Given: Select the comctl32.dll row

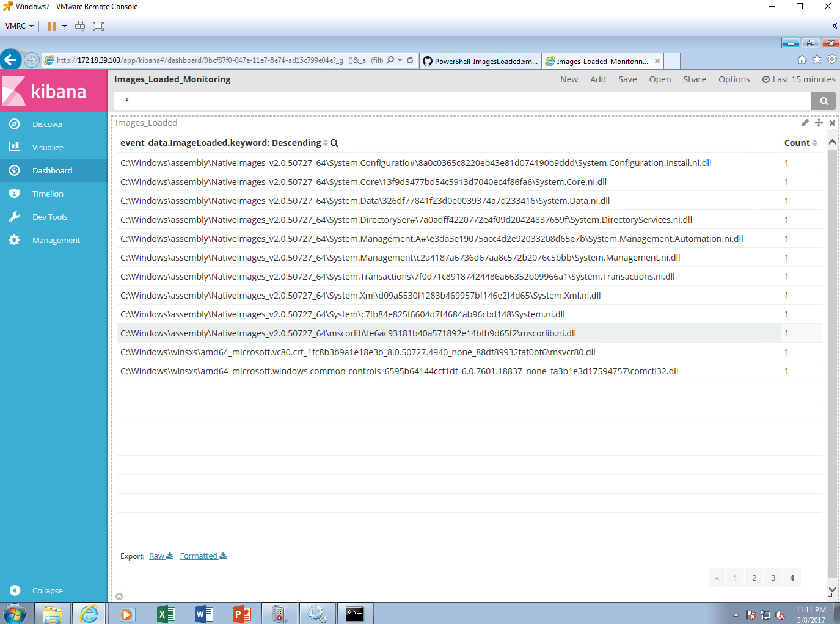Looking at the screenshot, I should 469,371.
